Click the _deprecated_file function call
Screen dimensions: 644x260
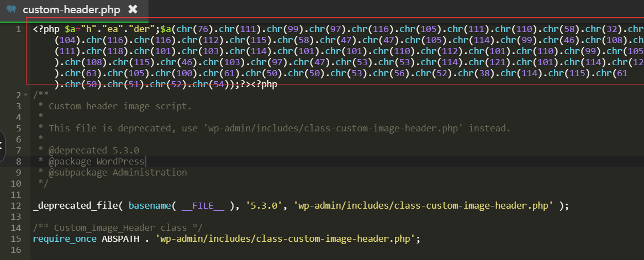click(x=75, y=205)
